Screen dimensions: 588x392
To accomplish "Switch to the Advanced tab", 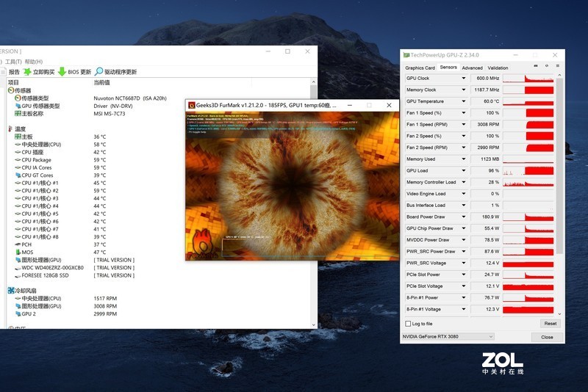I will [472, 68].
